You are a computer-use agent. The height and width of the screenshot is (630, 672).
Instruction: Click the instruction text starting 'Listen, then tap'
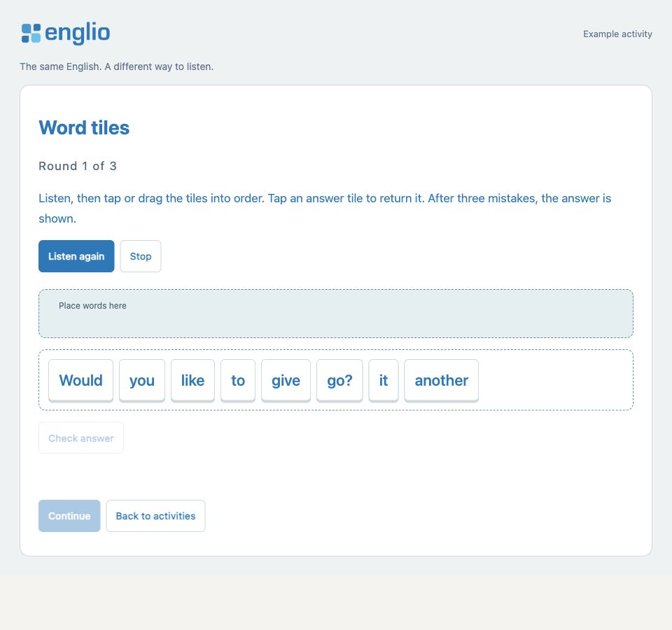pos(325,209)
